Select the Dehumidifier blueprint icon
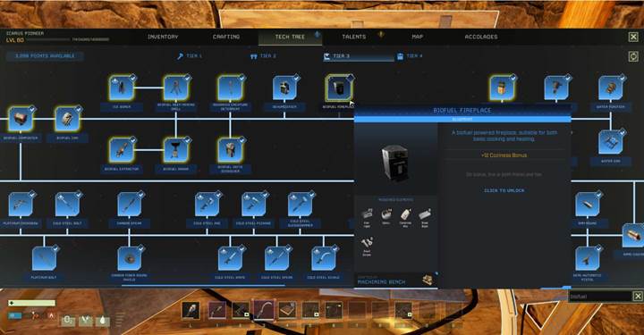Image resolution: width=644 pixels, height=335 pixels. pos(284,88)
